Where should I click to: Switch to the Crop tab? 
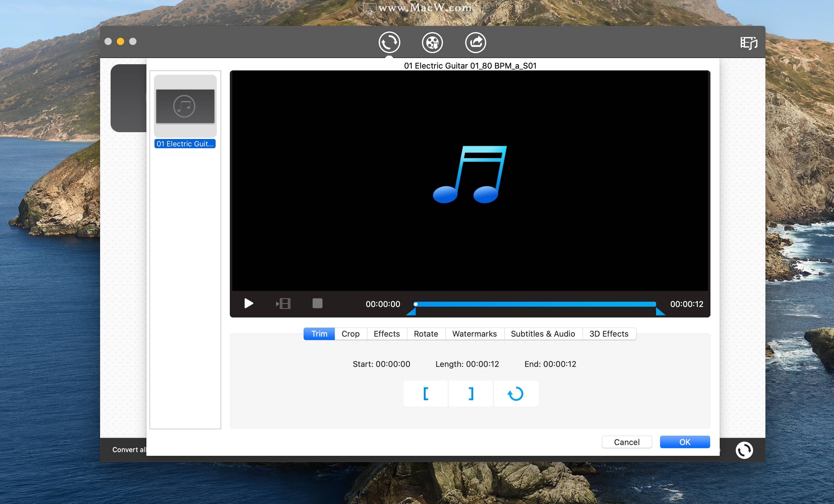(350, 334)
